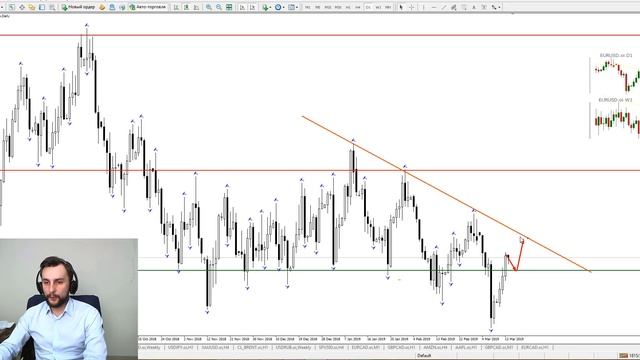Select the vertical line tool
Image resolution: width=640 pixels, height=360 pixels.
click(x=424, y=7)
